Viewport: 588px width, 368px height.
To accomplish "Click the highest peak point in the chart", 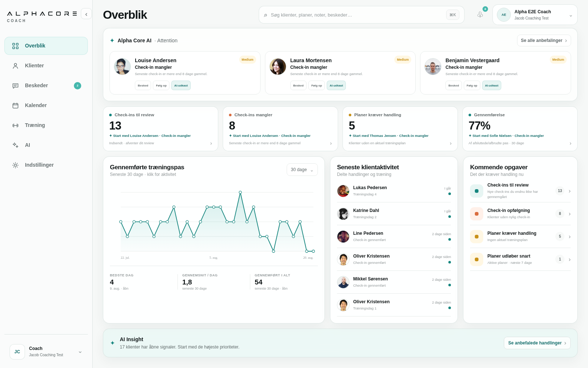I will coord(240,192).
